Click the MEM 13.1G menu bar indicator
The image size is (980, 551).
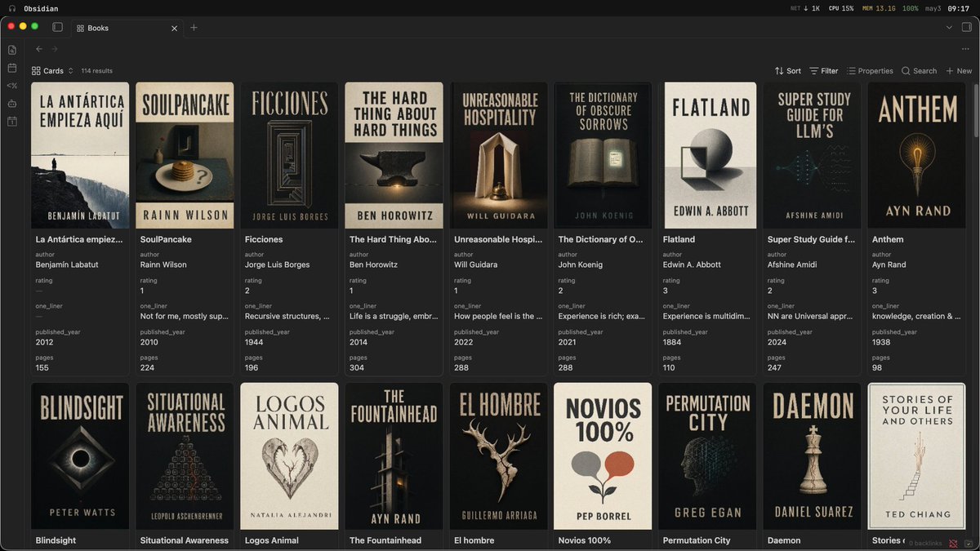coord(878,8)
